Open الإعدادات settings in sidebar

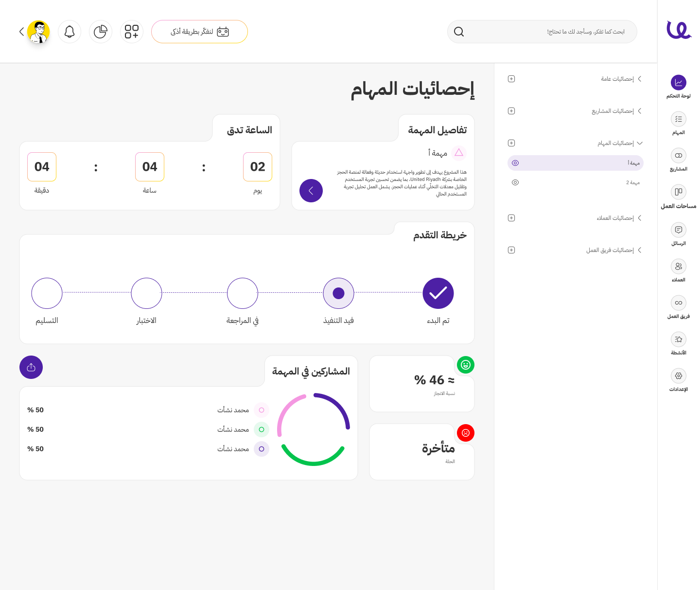click(679, 375)
